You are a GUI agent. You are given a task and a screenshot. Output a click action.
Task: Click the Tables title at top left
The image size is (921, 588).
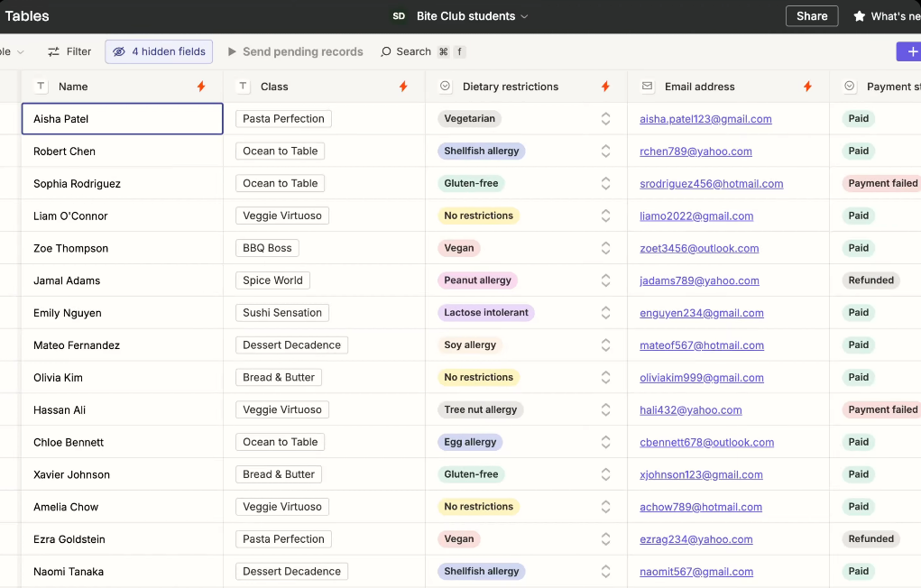click(x=27, y=16)
